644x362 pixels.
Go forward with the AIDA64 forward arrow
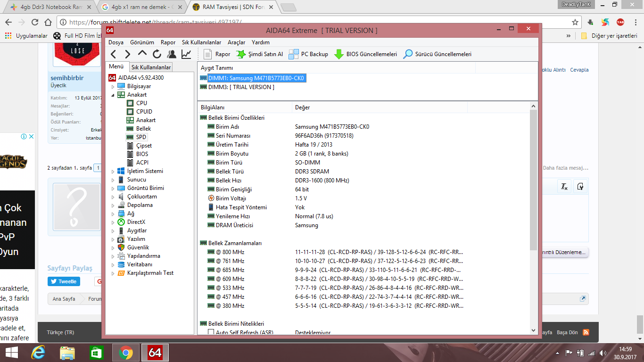pos(127,54)
